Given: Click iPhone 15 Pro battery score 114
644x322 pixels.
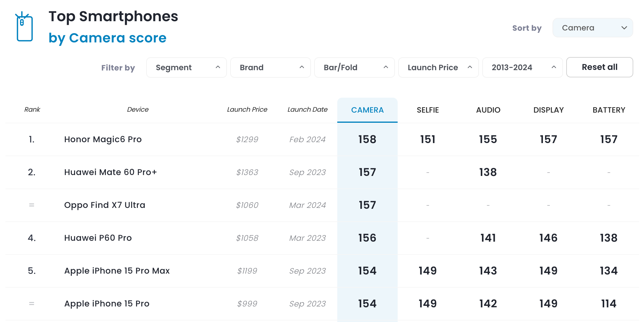Looking at the screenshot, I should click(609, 304).
